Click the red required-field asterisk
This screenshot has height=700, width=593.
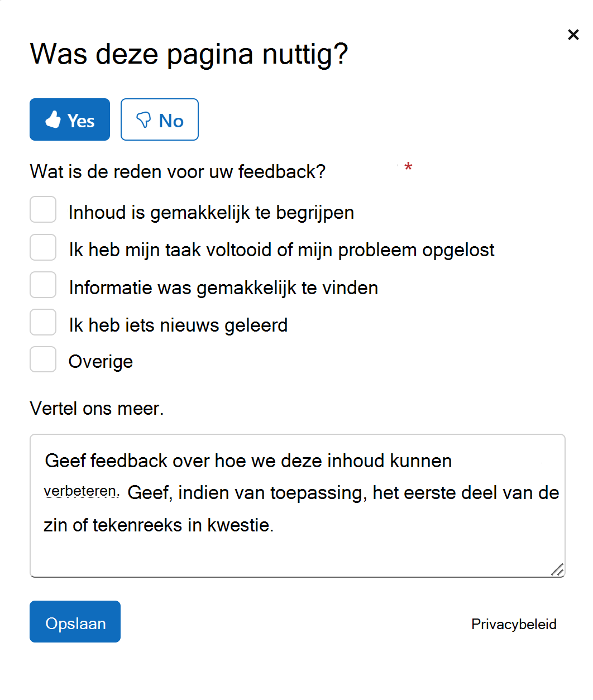pyautogui.click(x=408, y=166)
